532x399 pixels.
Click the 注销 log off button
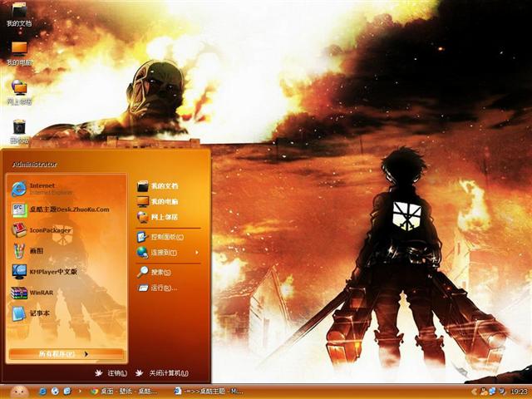(111, 373)
